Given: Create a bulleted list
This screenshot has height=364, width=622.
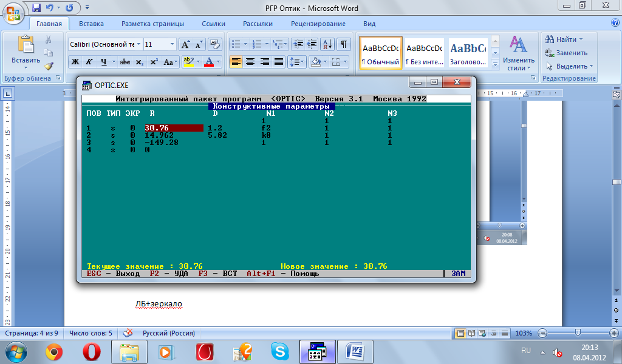Looking at the screenshot, I should click(236, 44).
